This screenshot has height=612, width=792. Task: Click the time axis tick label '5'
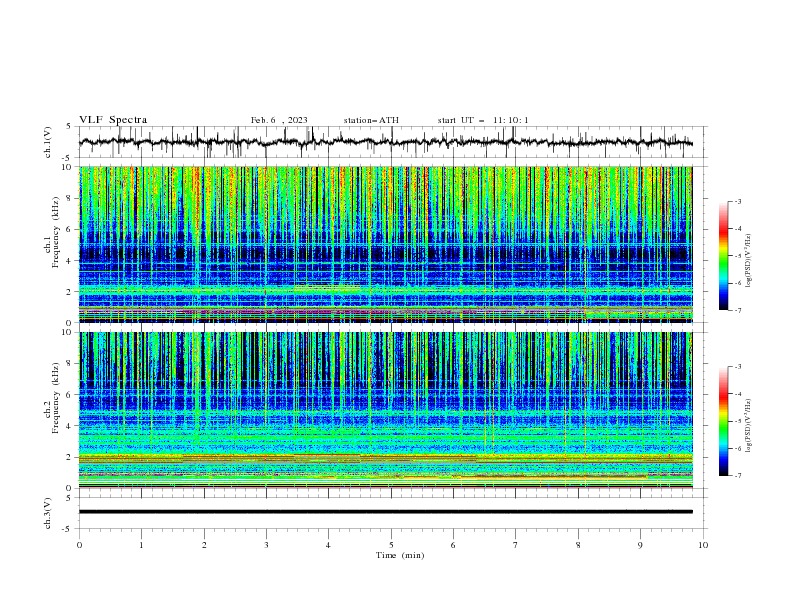pos(391,545)
